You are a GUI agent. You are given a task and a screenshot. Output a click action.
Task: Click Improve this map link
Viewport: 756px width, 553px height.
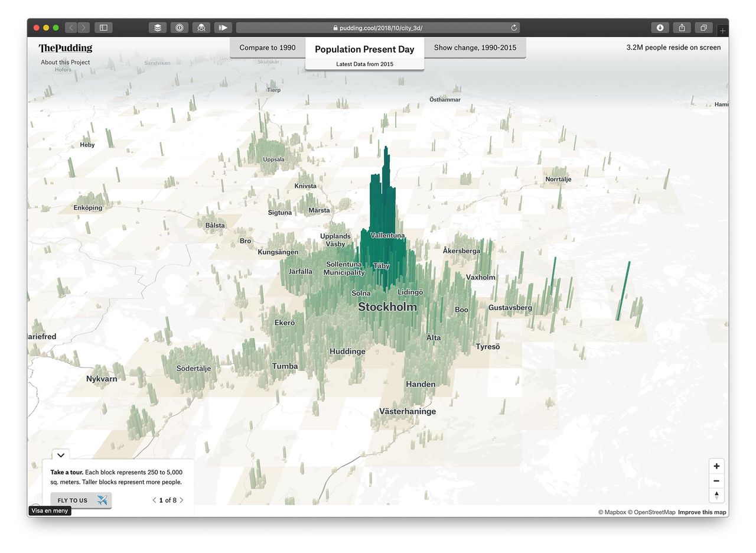pos(702,512)
